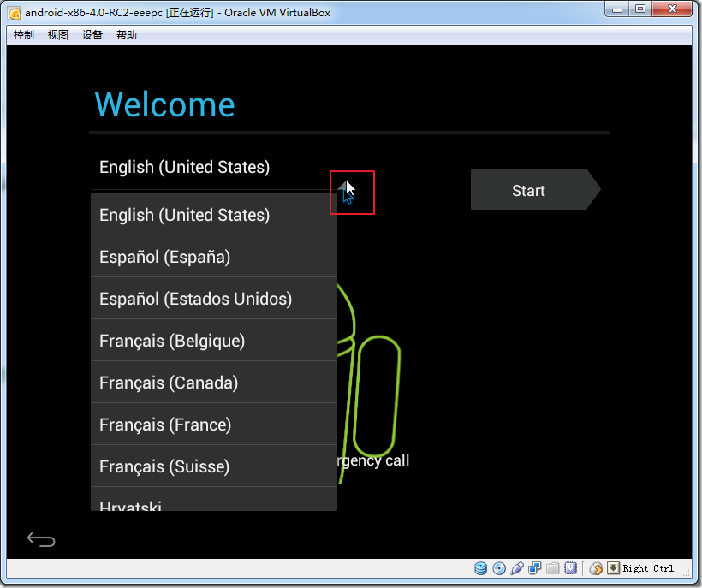Click the optical disc indicator icon

tap(499, 568)
